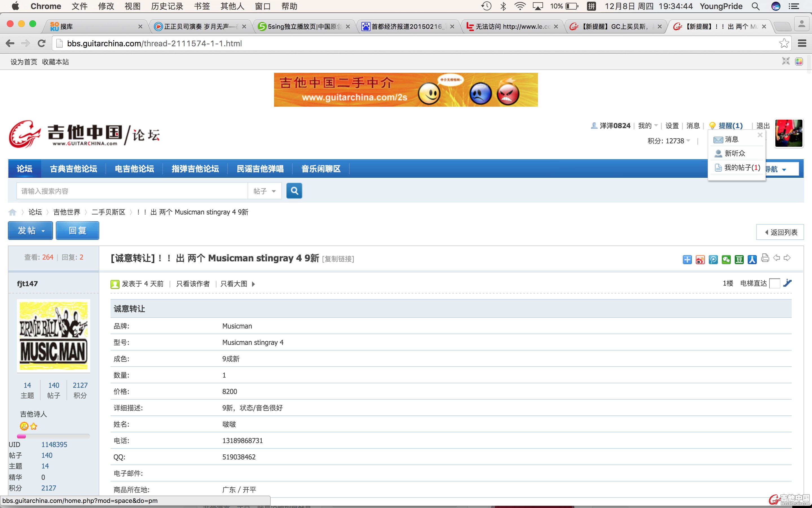Share thread to Renren icon
812x508 pixels.
(752, 259)
